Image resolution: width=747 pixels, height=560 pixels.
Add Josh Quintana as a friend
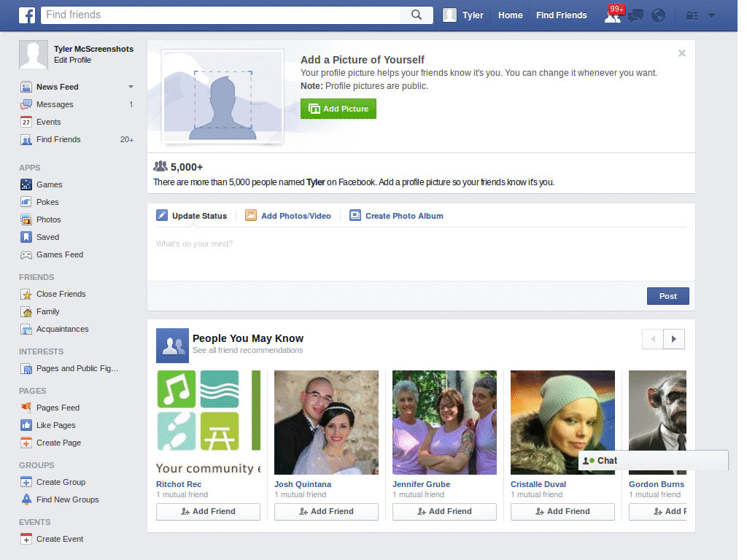pyautogui.click(x=326, y=511)
